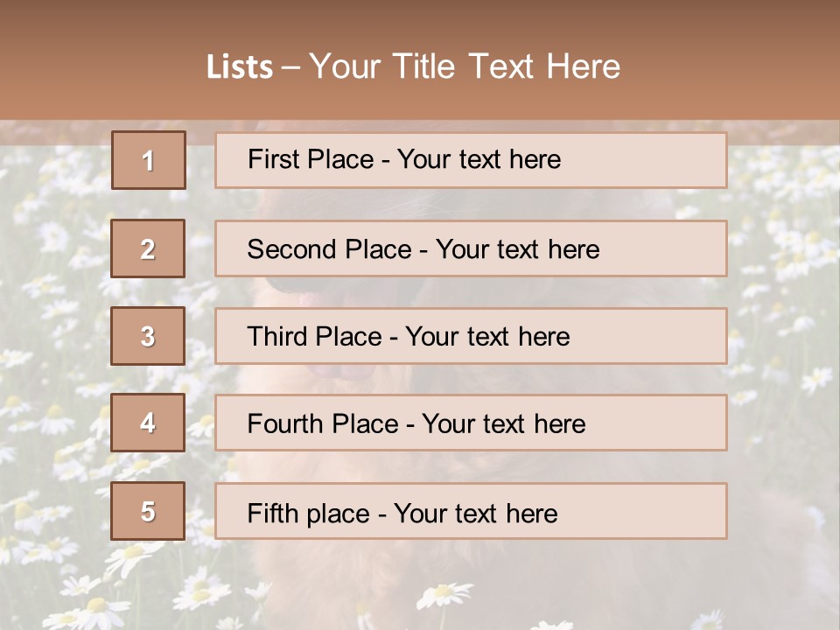Select the 'Fourth Place' text line

(x=416, y=424)
